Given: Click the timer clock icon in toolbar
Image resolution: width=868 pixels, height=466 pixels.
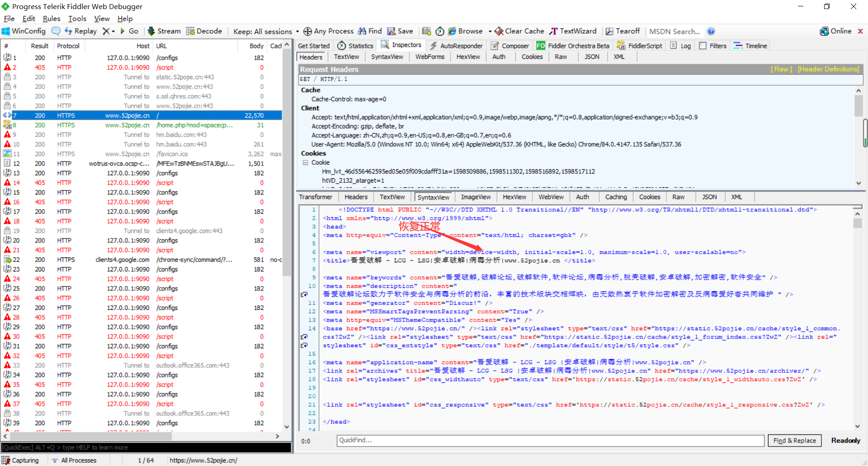Looking at the screenshot, I should pyautogui.click(x=440, y=31).
